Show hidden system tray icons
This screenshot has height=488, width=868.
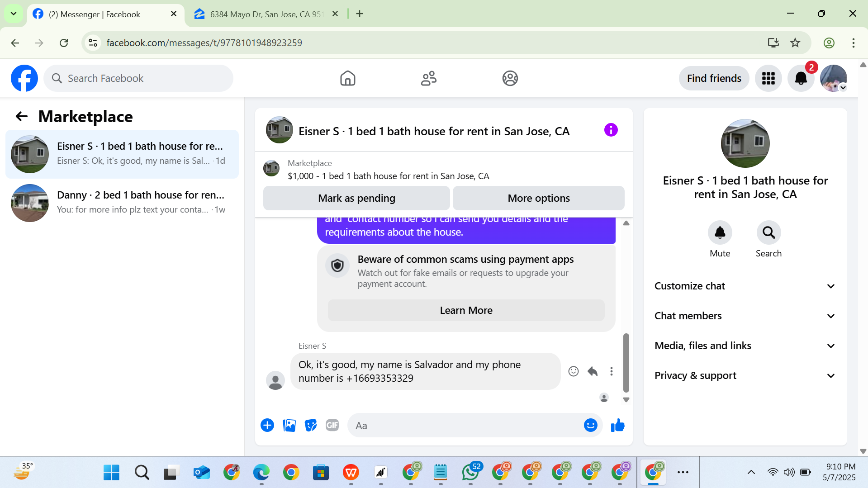751,472
